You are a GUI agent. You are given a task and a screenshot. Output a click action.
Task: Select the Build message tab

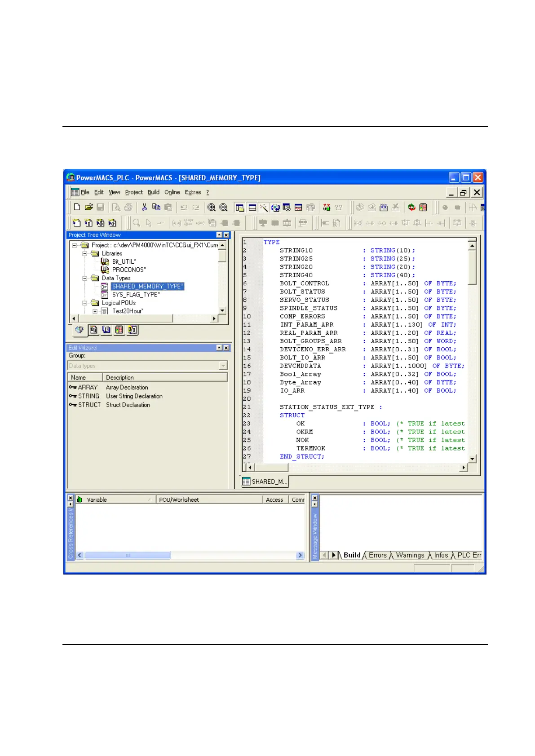(x=352, y=555)
